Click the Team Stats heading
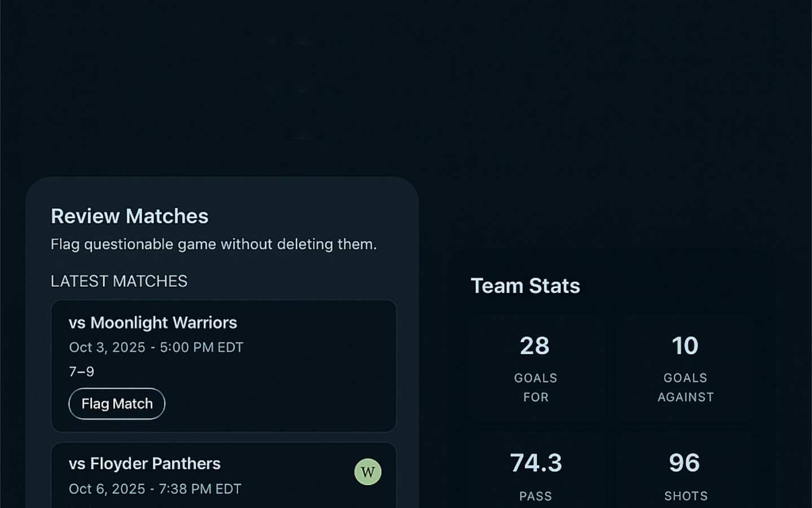 coord(525,286)
